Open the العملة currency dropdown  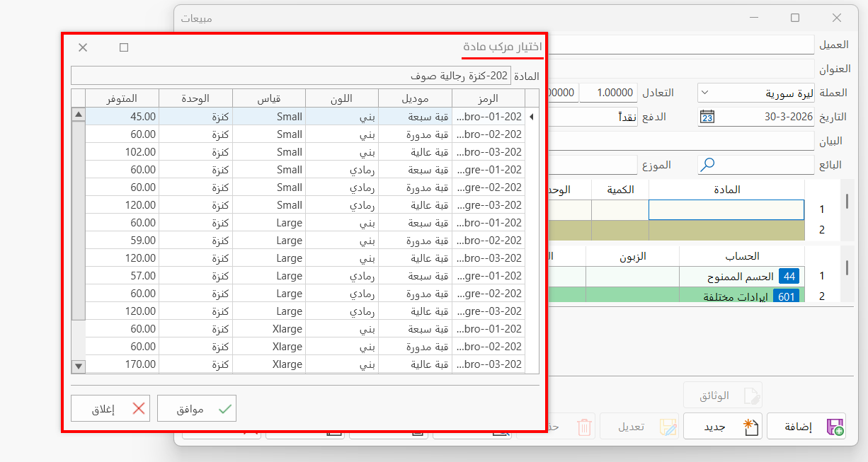point(705,93)
